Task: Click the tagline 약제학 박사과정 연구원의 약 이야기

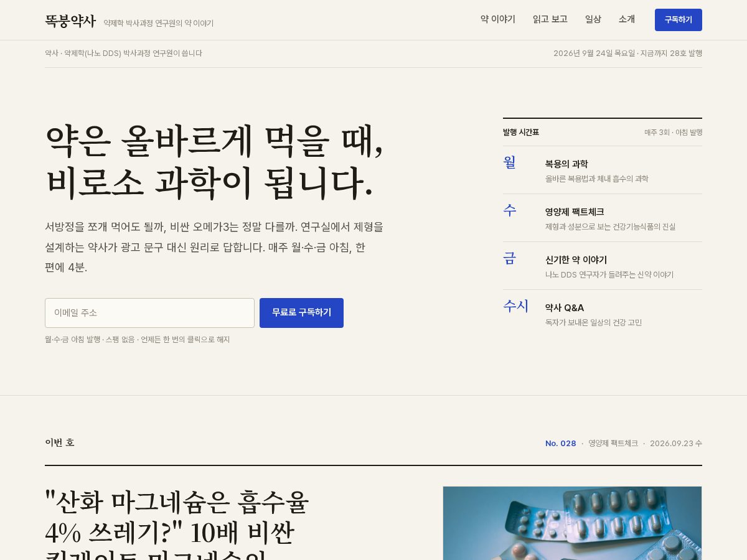Action: click(159, 24)
